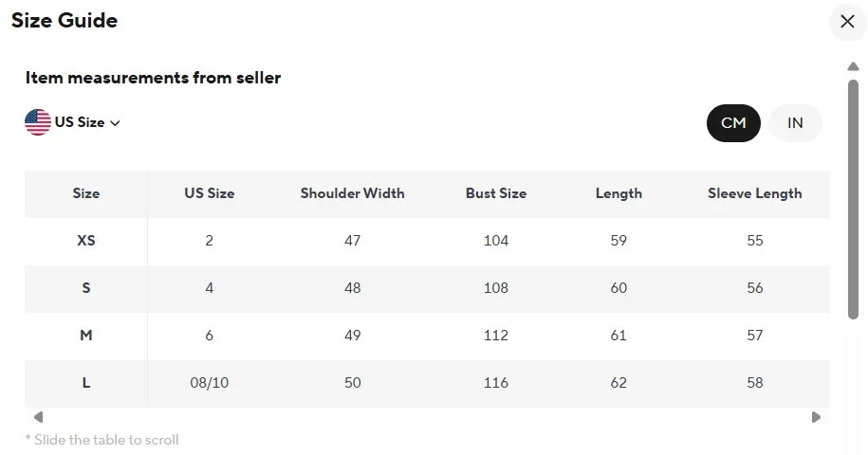Click the Sleeve Length column header
This screenshot has width=868, height=455.
point(754,193)
